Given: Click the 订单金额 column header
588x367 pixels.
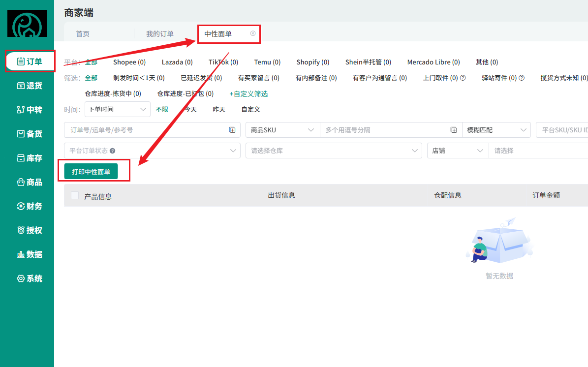Looking at the screenshot, I should point(546,195).
